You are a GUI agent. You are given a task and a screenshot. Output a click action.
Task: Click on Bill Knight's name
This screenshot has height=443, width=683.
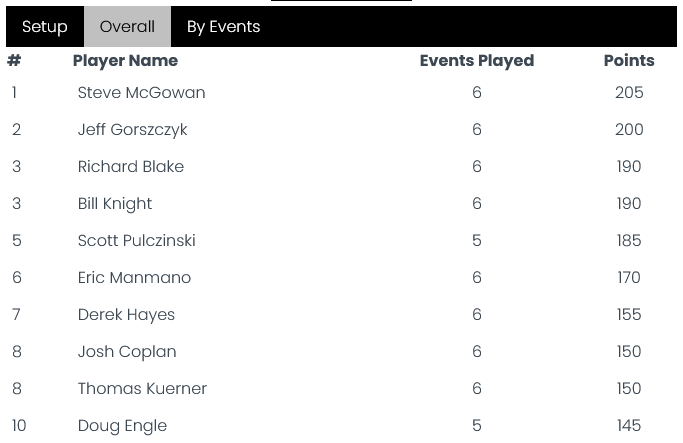(x=115, y=204)
